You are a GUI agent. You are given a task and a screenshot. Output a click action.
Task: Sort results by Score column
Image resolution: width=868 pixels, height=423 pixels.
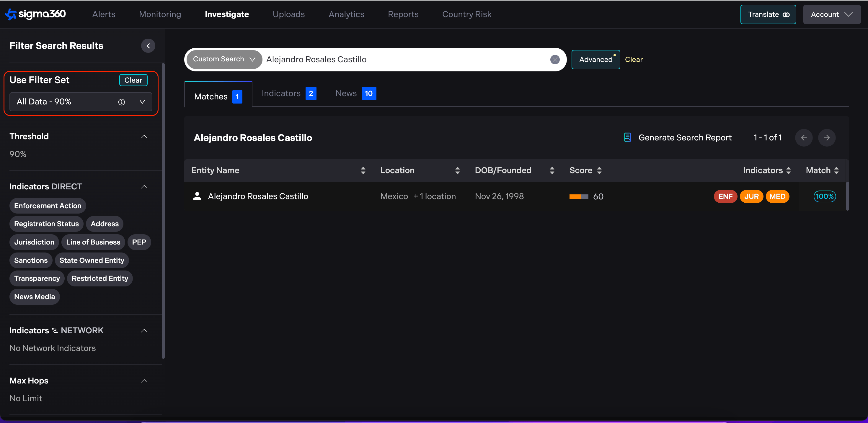[x=599, y=170]
